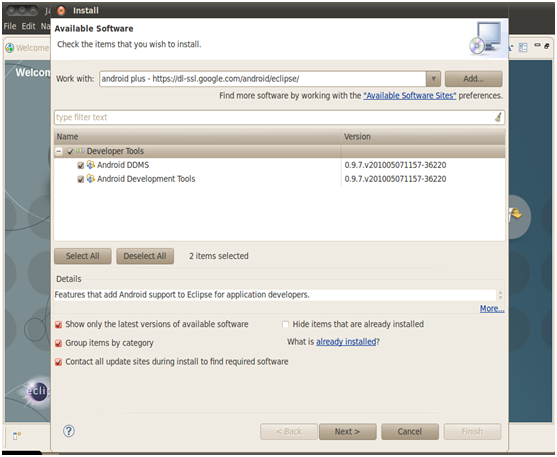Click the Android Development Tools feature icon
The height and width of the screenshot is (457, 557).
91,178
